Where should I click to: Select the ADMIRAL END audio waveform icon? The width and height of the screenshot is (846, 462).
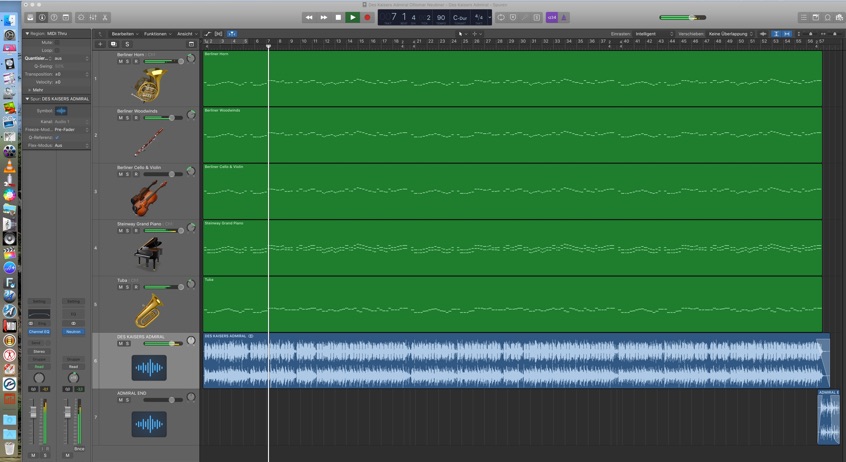tap(149, 424)
